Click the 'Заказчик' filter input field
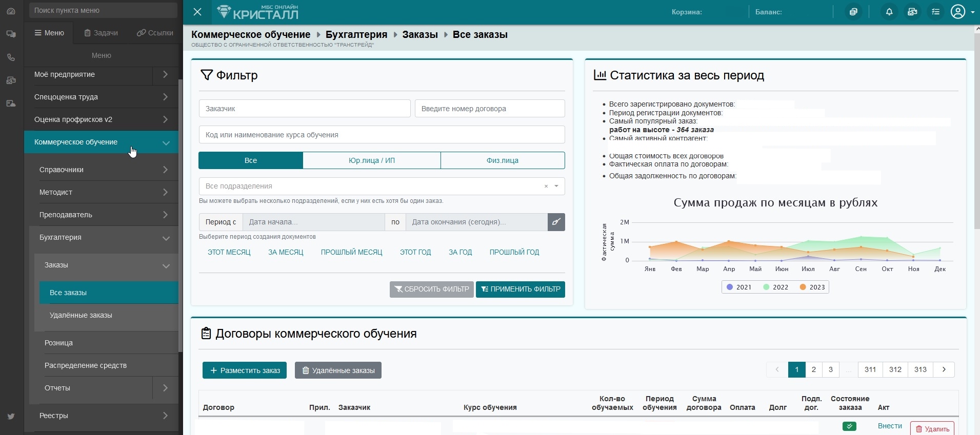The height and width of the screenshot is (435, 980). pos(304,109)
